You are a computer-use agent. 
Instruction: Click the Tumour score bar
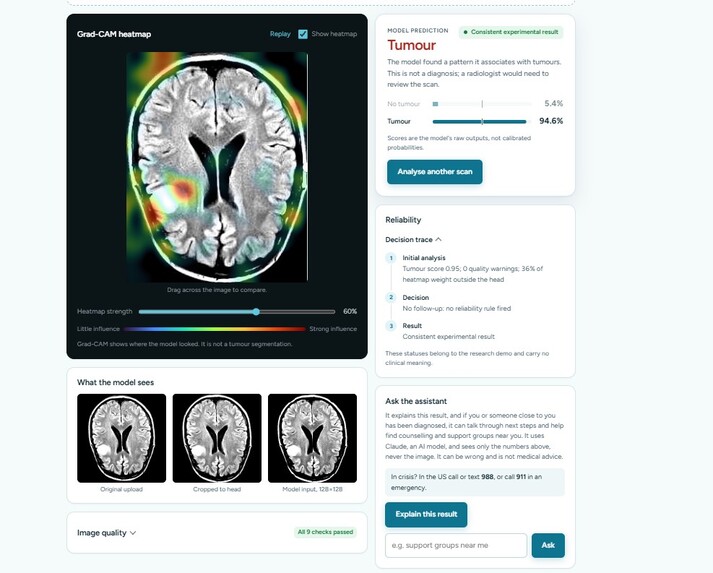click(x=482, y=121)
